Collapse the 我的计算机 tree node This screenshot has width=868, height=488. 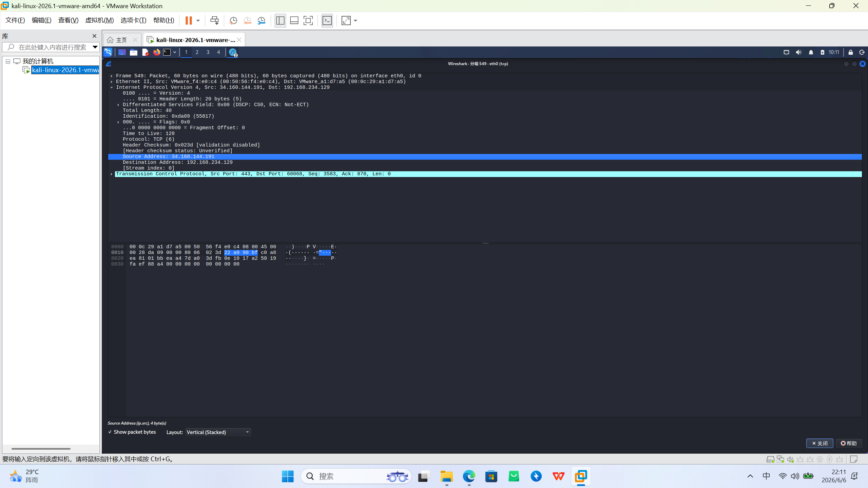(x=8, y=61)
